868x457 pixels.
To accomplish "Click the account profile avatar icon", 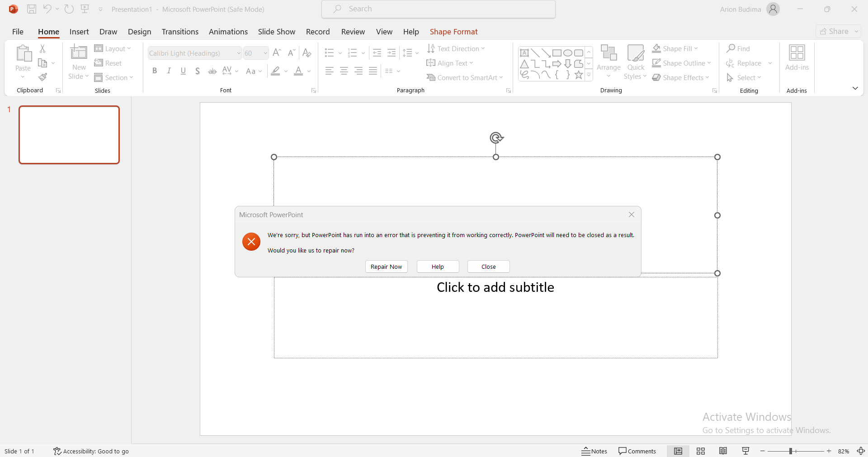I will 774,9.
